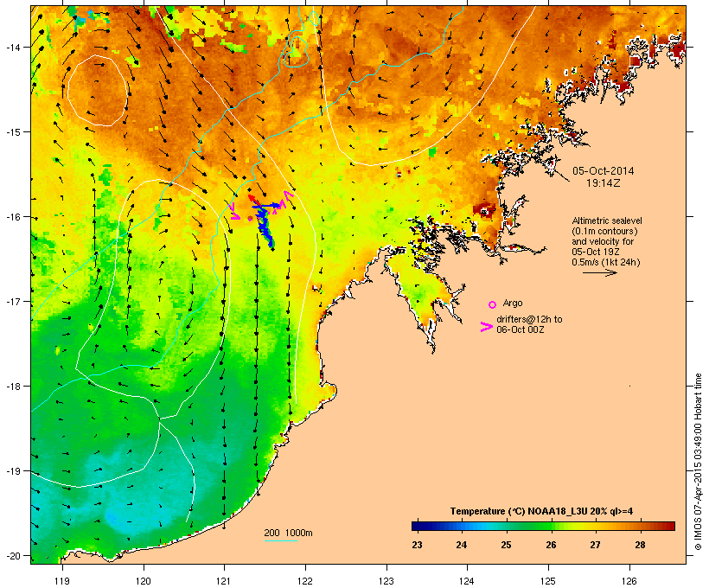Click colorbar tick label 26

[x=551, y=545]
